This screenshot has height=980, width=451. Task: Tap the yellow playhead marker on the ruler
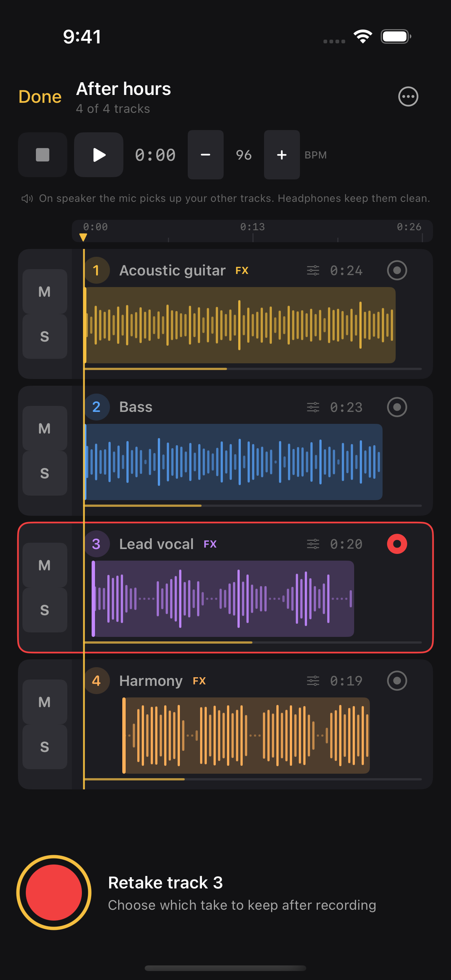[x=83, y=237]
